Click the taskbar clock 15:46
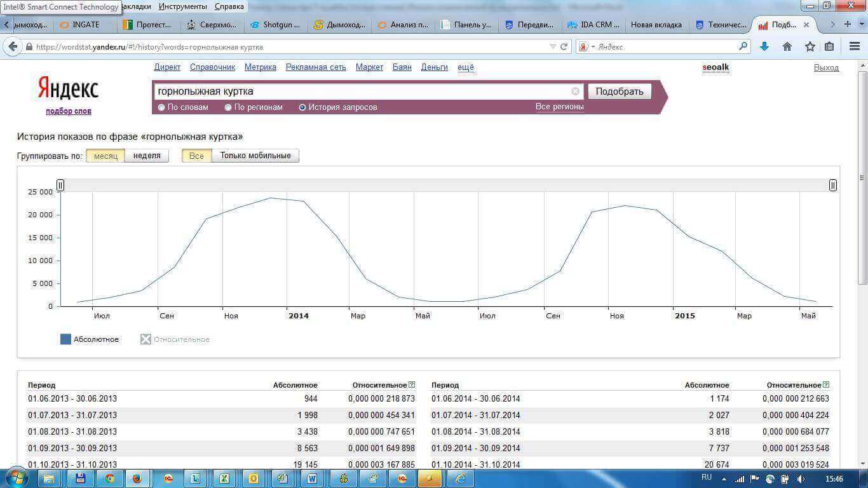Screen dimensions: 868x488 [x=834, y=479]
